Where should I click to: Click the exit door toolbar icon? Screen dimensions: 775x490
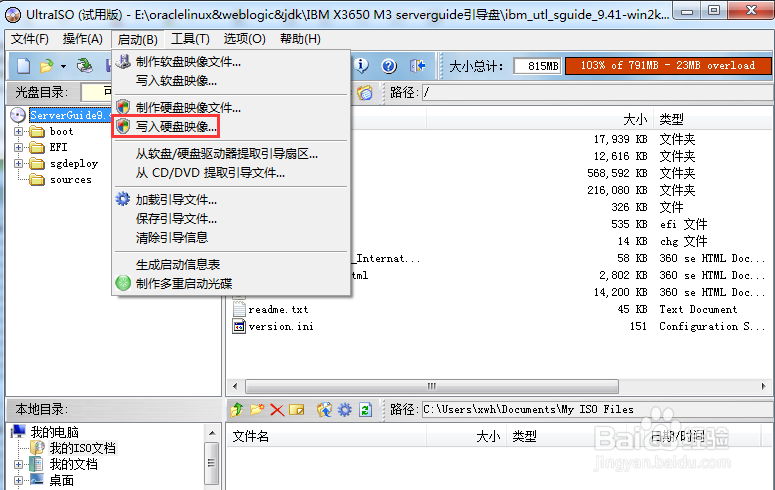417,65
